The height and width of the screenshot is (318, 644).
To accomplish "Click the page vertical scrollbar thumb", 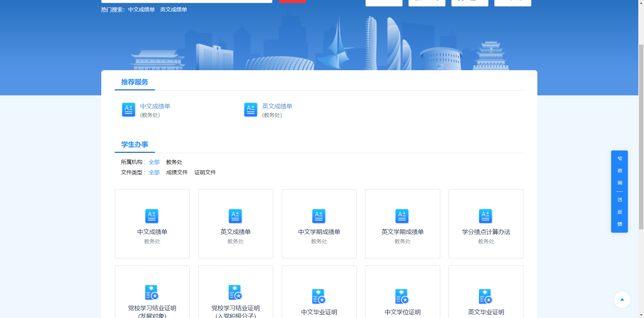I will click(x=641, y=137).
